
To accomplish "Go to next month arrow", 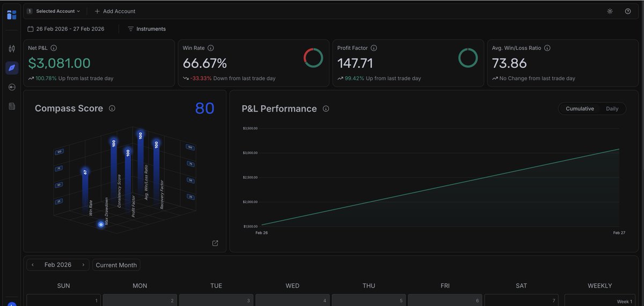I will click(x=83, y=265).
